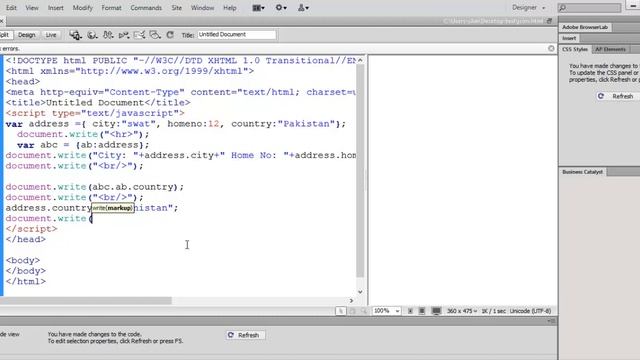Click the 1K / 1 sec download indicator
Screen dimensions: 640x360
point(493,311)
